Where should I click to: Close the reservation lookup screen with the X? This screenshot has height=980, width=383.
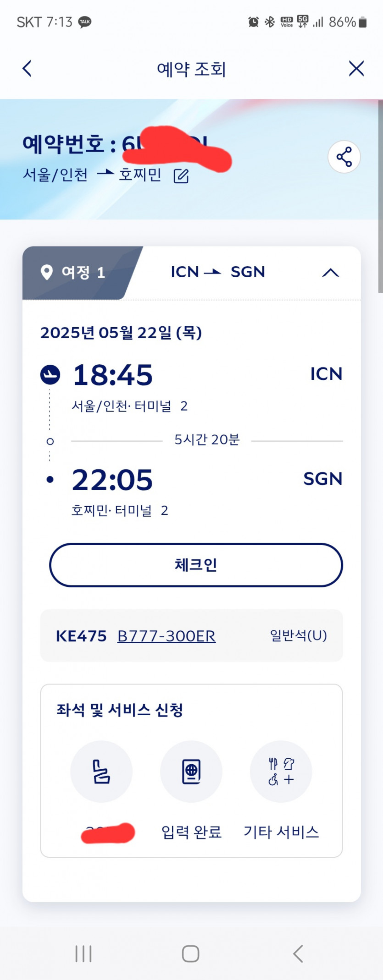point(356,69)
